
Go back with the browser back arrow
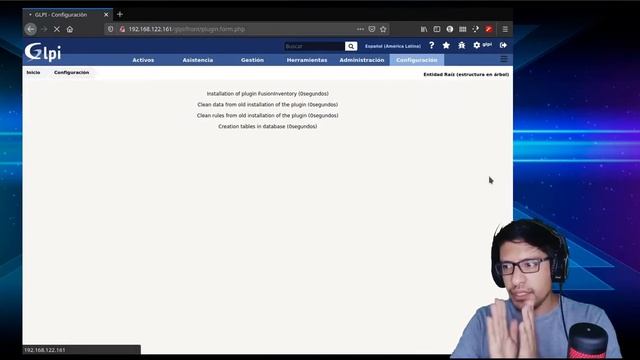[x=31, y=29]
